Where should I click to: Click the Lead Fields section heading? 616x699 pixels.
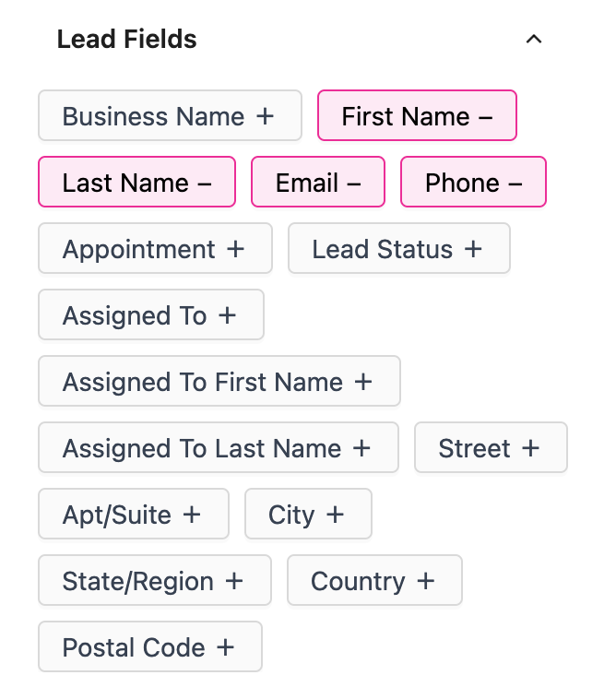pos(127,40)
